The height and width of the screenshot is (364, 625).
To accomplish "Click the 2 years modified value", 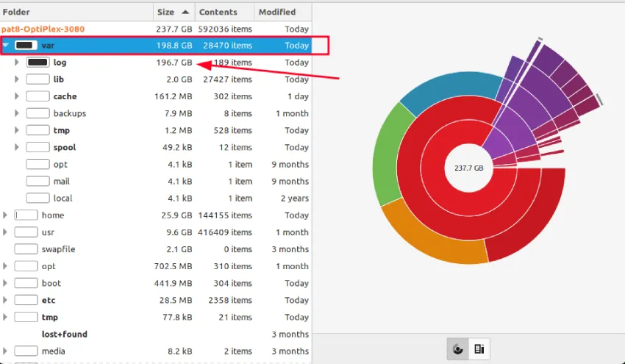I will pos(295,198).
